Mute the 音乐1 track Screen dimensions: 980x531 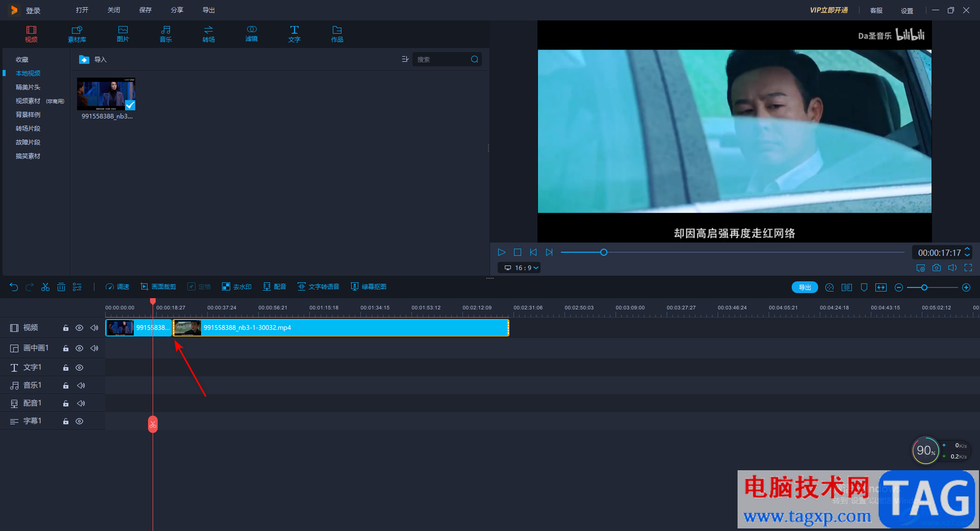coord(81,385)
